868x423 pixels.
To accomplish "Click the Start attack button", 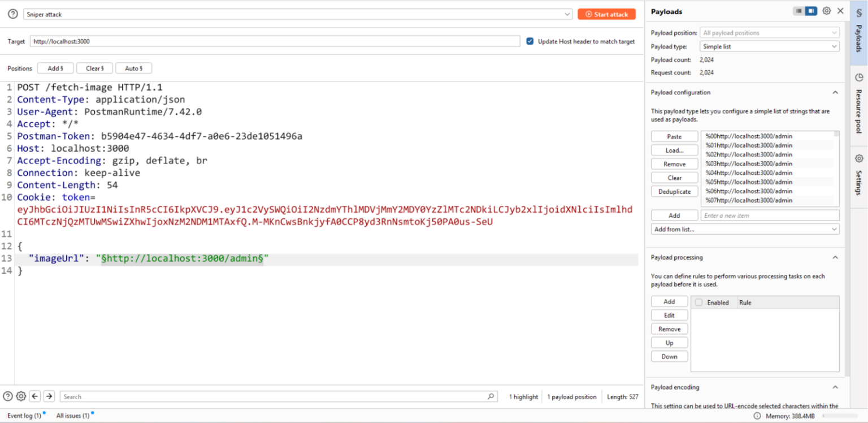I will coord(606,14).
